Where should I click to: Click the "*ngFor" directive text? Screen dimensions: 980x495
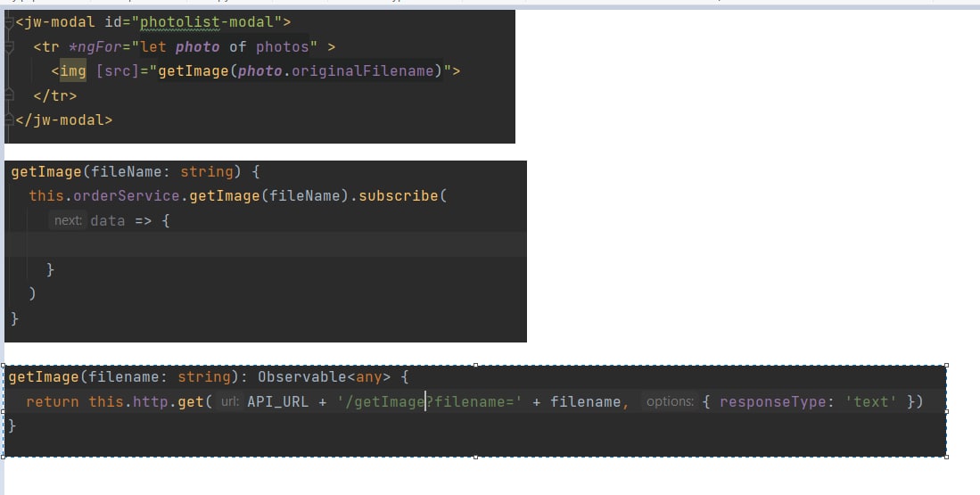(95, 47)
